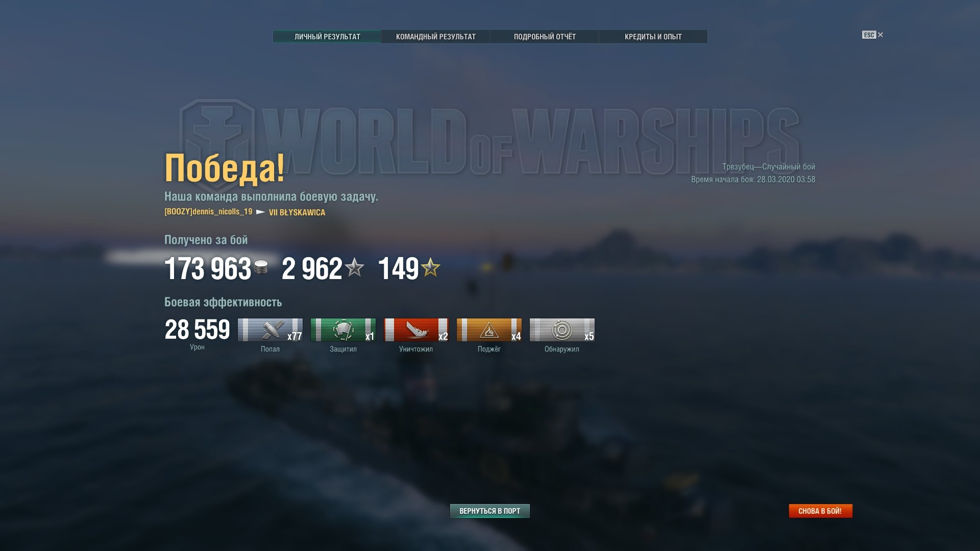980x551 pixels.
Task: Click the destroyer class icon before Błyskawica
Action: pyautogui.click(x=260, y=212)
